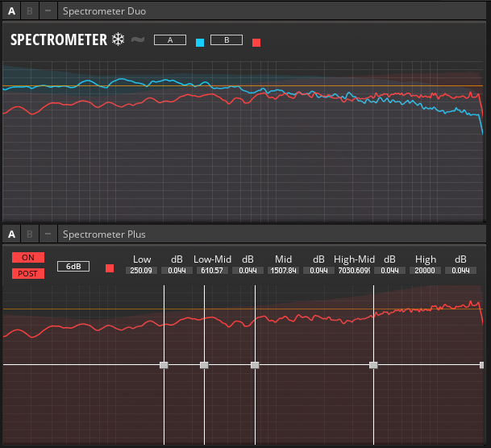This screenshot has width=491, height=448.
Task: Click the SPECTROMETER logo text
Action: (x=59, y=40)
